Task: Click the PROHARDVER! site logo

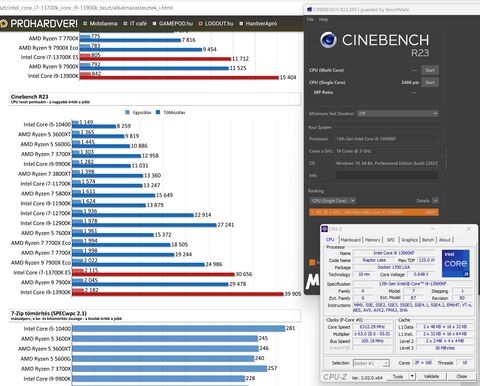Action: (x=39, y=24)
